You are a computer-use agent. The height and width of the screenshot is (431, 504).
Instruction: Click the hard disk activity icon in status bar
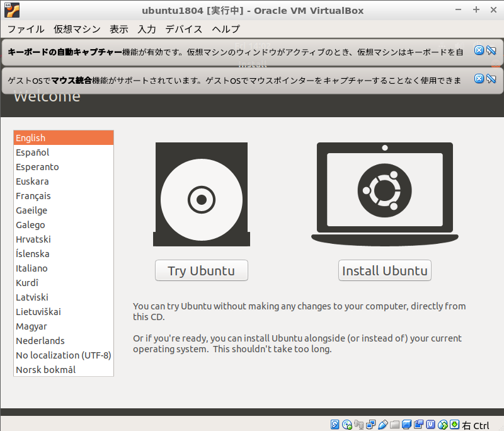[335, 425]
